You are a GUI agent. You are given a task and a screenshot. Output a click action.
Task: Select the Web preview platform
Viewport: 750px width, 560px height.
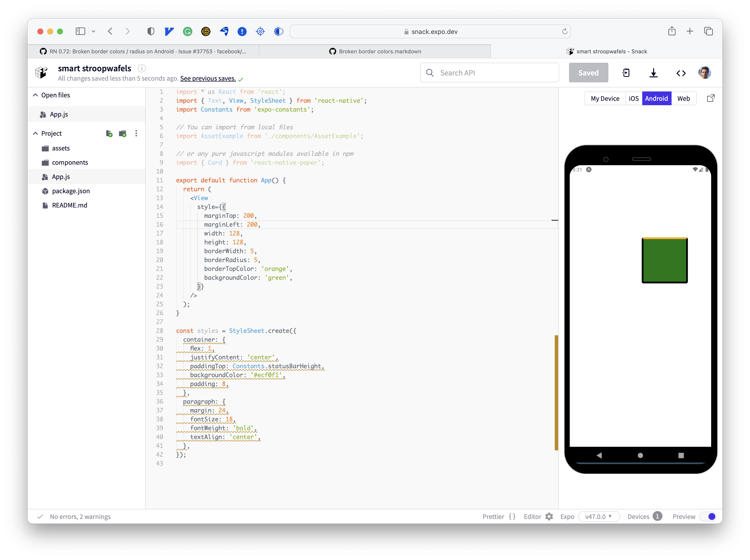[684, 98]
